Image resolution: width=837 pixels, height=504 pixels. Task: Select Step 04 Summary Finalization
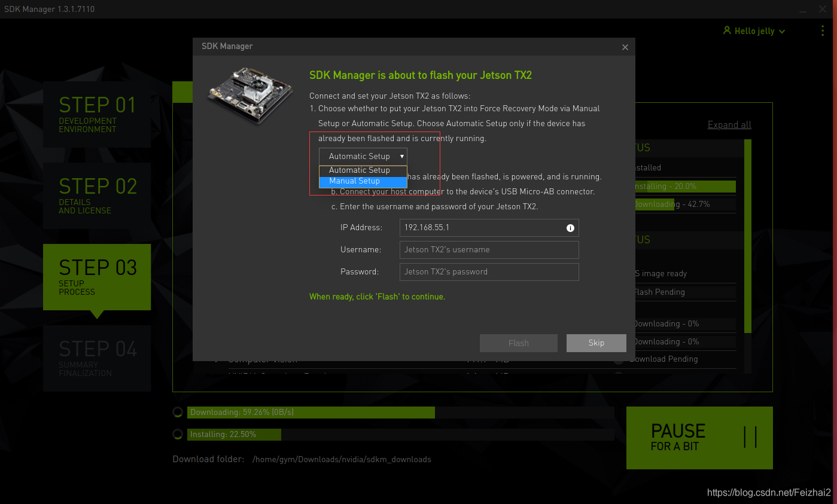click(x=97, y=358)
